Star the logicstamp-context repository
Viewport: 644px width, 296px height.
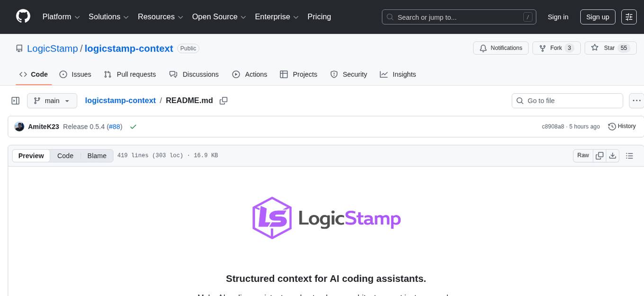(x=610, y=48)
